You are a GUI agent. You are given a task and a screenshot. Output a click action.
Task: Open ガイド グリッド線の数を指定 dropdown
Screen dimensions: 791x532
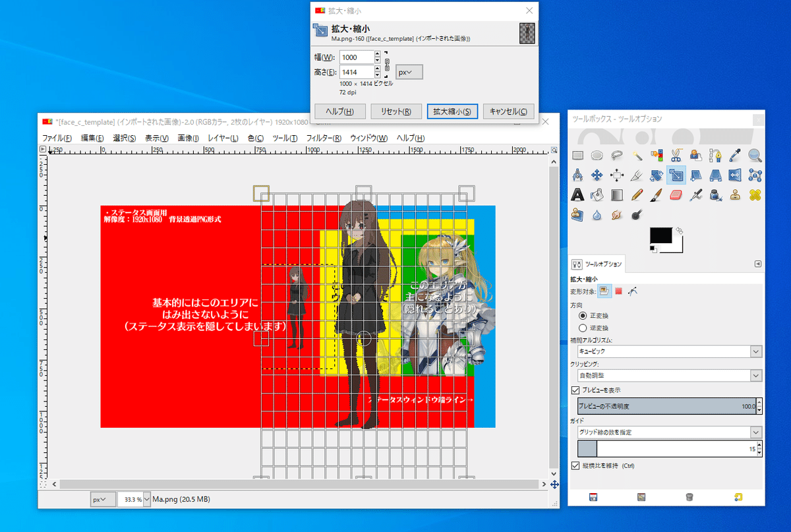pos(670,432)
